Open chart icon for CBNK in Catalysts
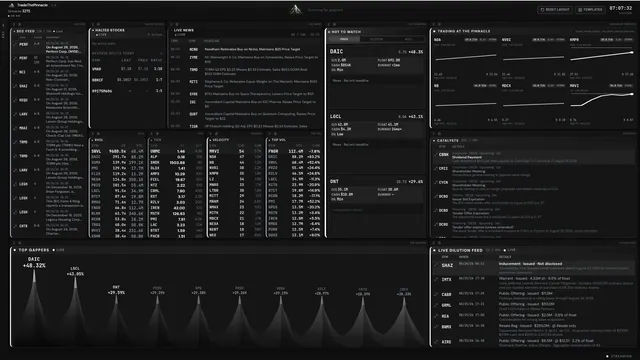Image resolution: width=640 pixels, height=360 pixels. 436,155
